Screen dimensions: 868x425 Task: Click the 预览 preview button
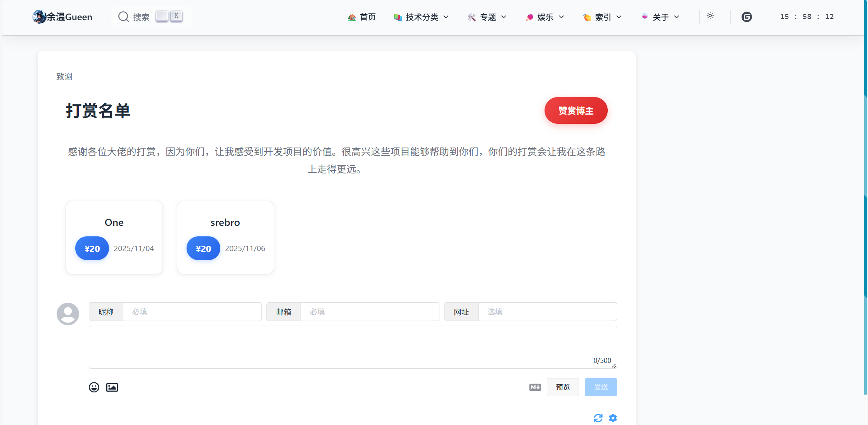(562, 387)
